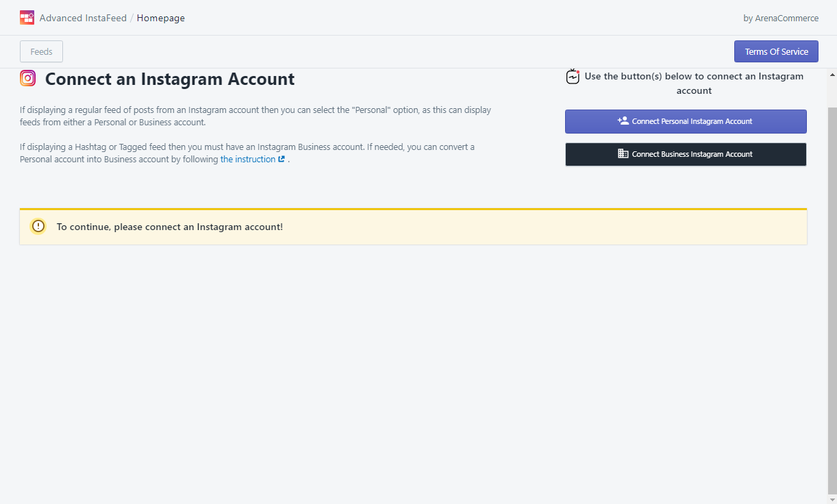Open the Feeds button
Screen dimensions: 837x504
tap(42, 51)
